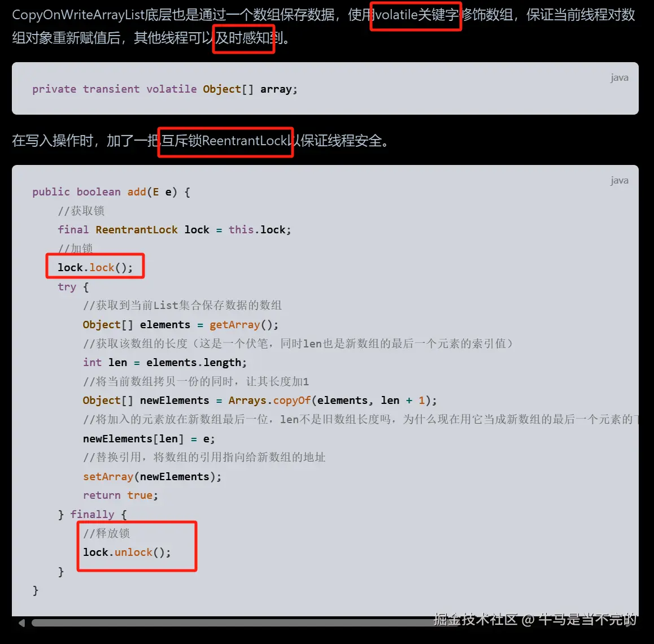The image size is (654, 644).
Task: Click the 掘金技术社区 watermark text
Action: click(x=475, y=619)
